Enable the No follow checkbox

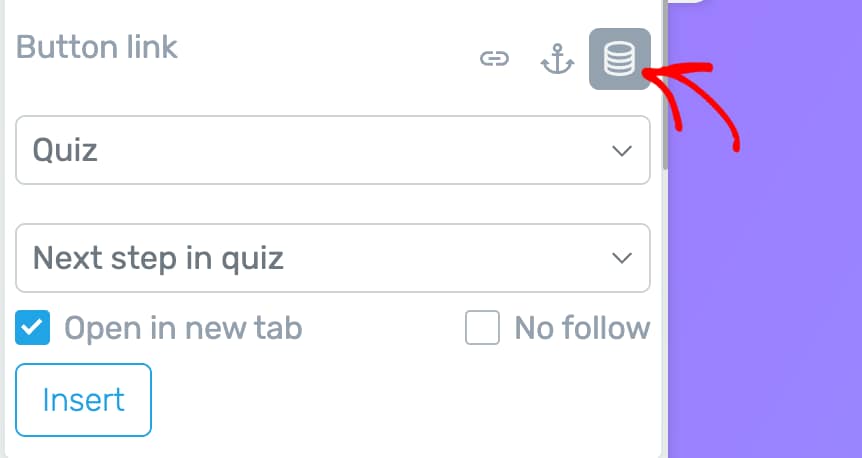click(482, 328)
